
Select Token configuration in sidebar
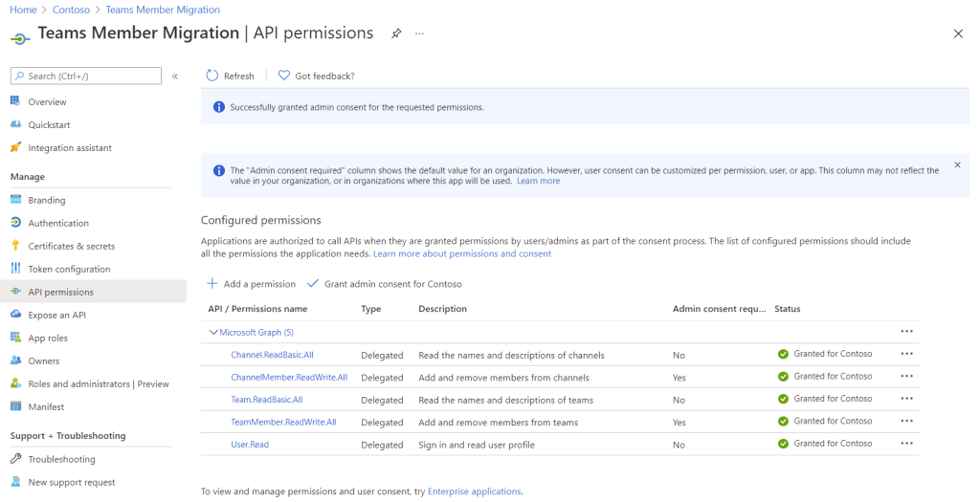click(69, 269)
